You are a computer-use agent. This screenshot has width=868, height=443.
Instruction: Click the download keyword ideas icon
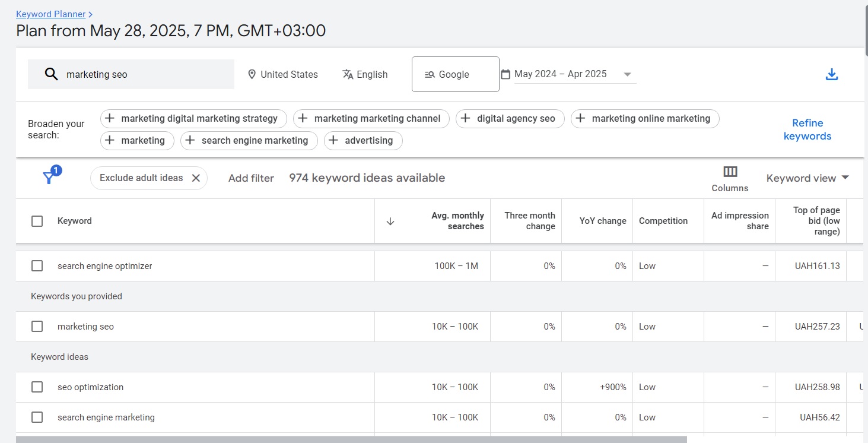click(832, 74)
